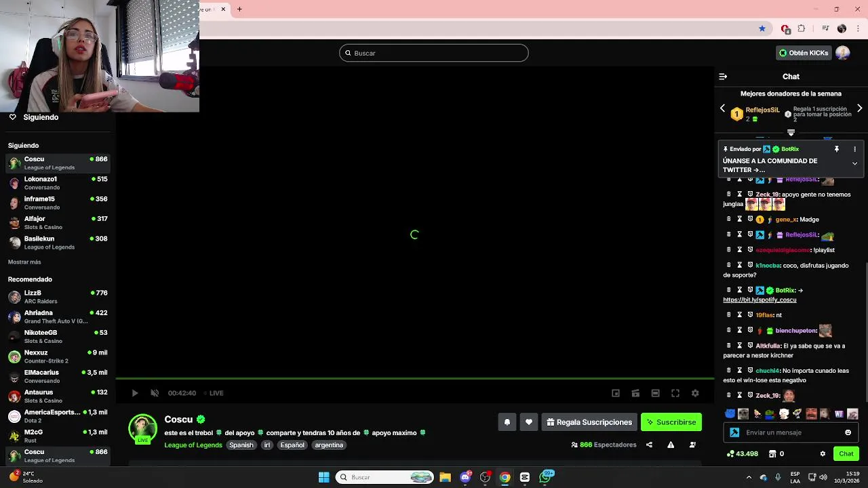This screenshot has height=488, width=868.
Task: Open LizzB recommended channel
Action: pyautogui.click(x=58, y=297)
